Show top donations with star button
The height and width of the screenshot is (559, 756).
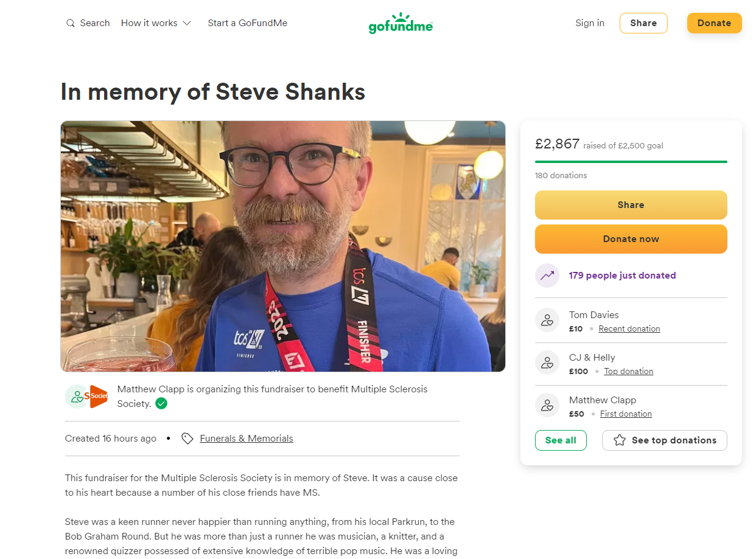tap(664, 440)
